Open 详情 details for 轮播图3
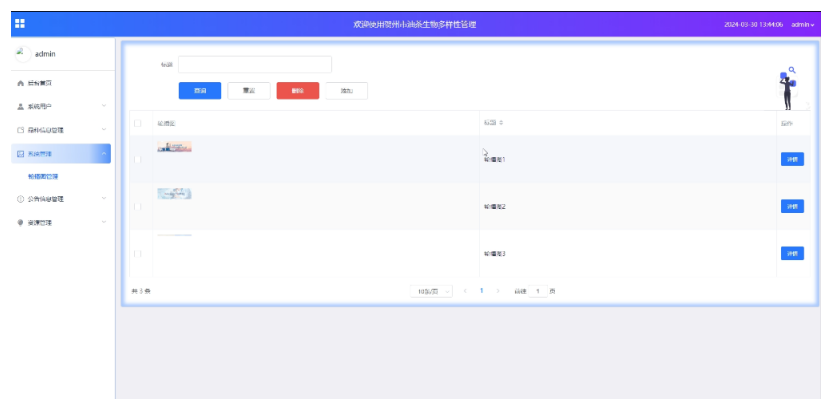The width and height of the screenshot is (835, 416). point(792,253)
